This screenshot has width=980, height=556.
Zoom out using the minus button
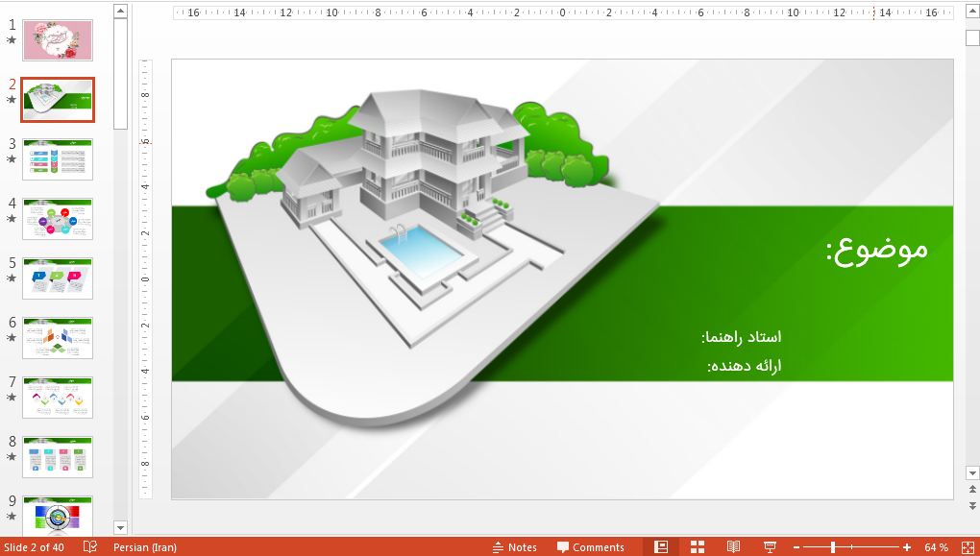pyautogui.click(x=796, y=546)
